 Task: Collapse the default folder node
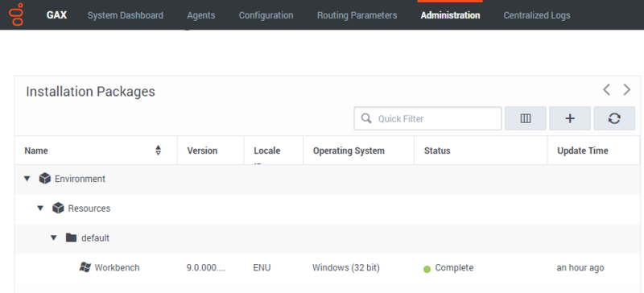coord(53,238)
